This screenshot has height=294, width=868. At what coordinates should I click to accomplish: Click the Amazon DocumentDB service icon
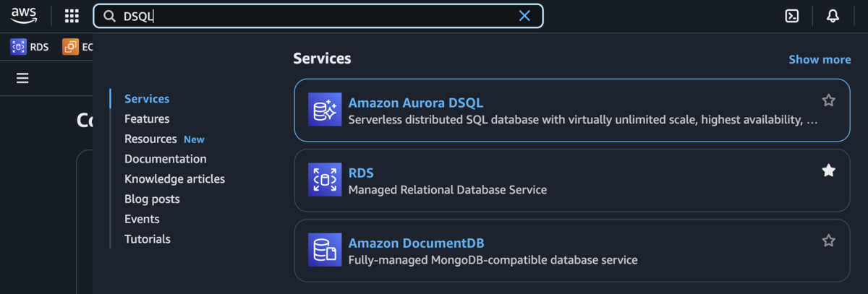coord(325,250)
